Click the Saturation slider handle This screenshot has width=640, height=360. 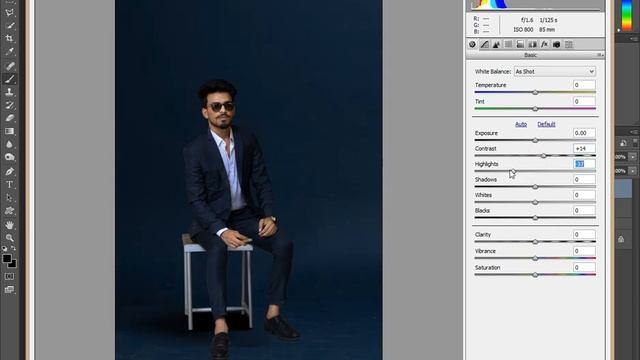point(535,275)
